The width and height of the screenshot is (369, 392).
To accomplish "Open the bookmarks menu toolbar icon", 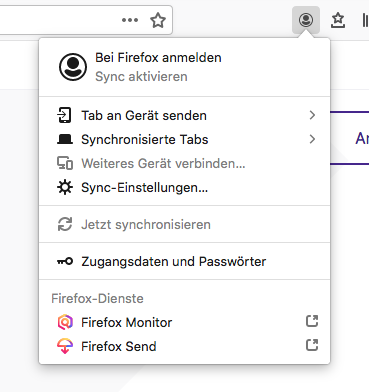I will tap(338, 20).
